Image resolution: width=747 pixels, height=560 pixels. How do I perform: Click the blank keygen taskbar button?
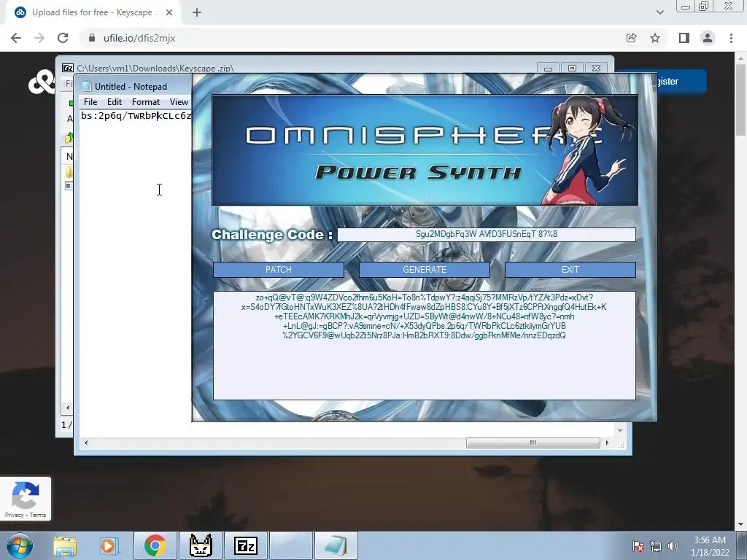291,545
